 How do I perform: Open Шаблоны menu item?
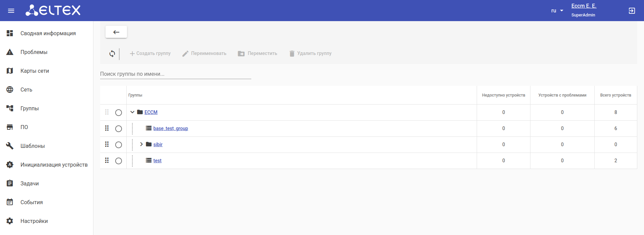point(46,146)
